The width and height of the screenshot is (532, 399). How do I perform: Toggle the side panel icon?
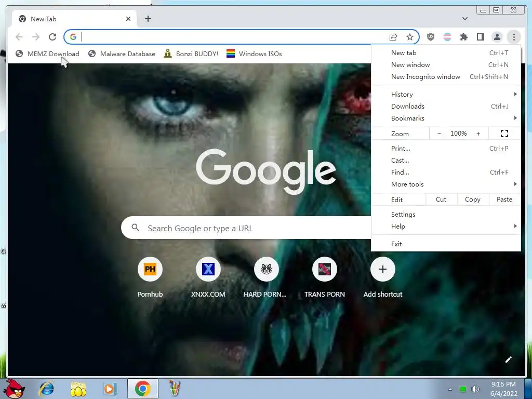point(481,37)
